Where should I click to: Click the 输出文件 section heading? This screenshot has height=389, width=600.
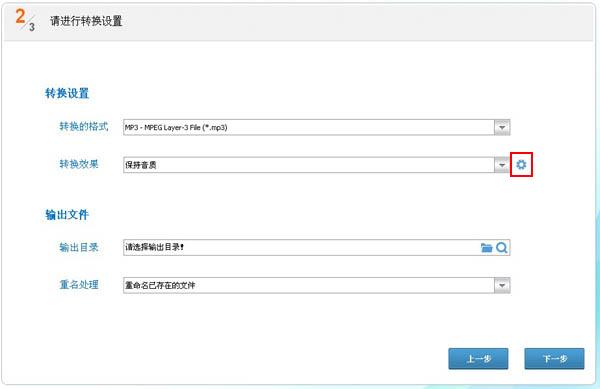click(x=67, y=215)
